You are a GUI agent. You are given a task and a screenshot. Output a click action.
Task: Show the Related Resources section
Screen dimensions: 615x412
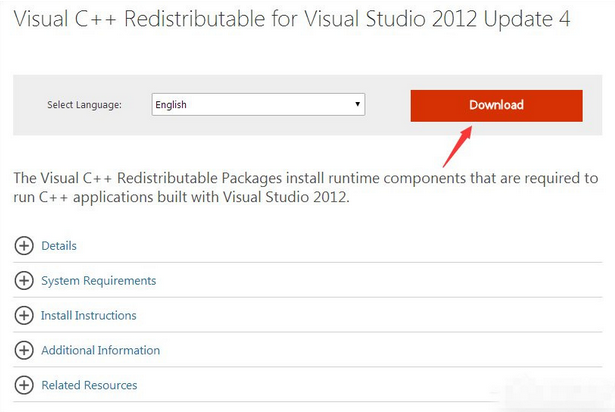(89, 385)
